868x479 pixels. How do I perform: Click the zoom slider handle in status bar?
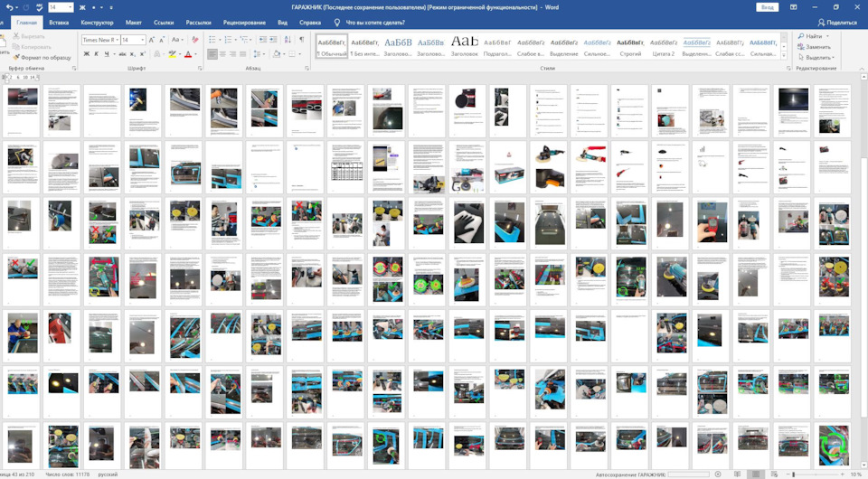coord(793,474)
